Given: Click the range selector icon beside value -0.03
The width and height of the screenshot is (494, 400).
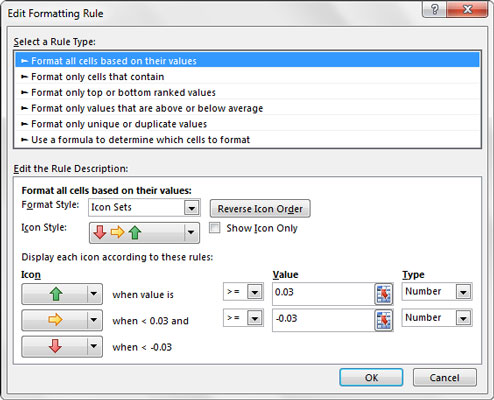Looking at the screenshot, I should tap(383, 320).
